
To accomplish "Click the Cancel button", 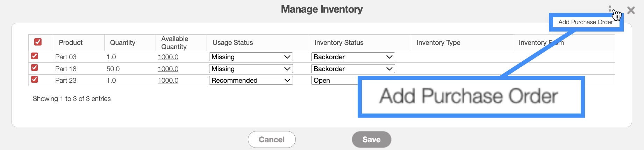I will [272, 139].
